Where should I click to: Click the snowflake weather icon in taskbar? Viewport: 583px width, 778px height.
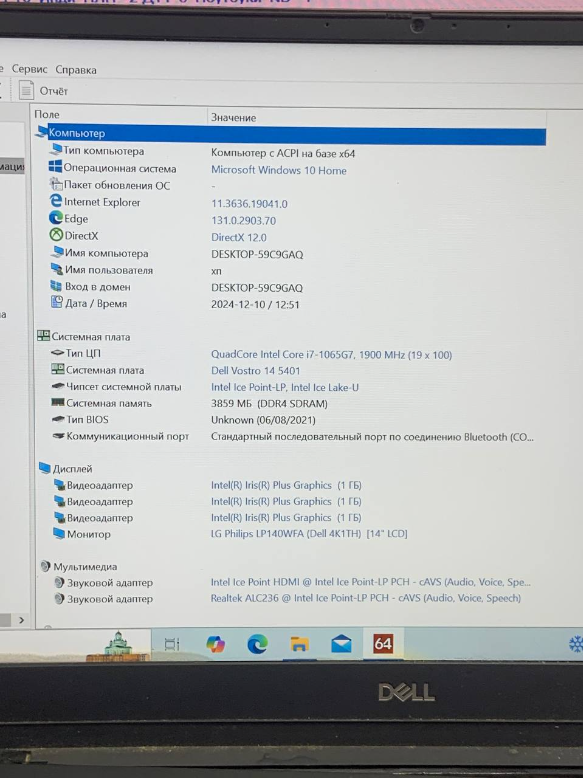coord(576,644)
